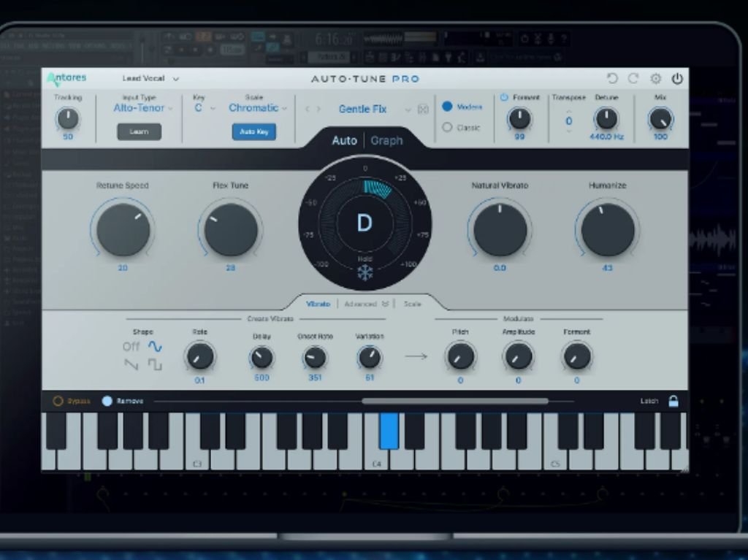Viewport: 748px width, 560px height.
Task: Click the preset save icon beside Gentle Fix
Action: tap(423, 110)
